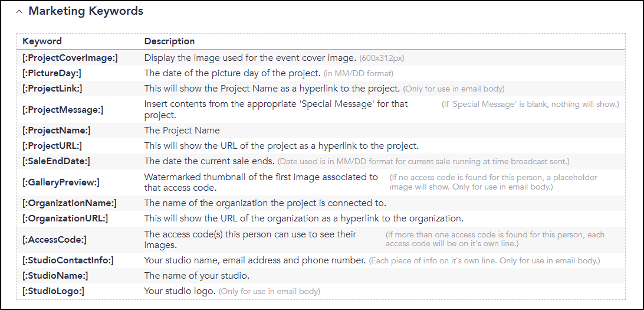Select the [:ProjectName:] keyword
The height and width of the screenshot is (310, 644).
(x=56, y=130)
